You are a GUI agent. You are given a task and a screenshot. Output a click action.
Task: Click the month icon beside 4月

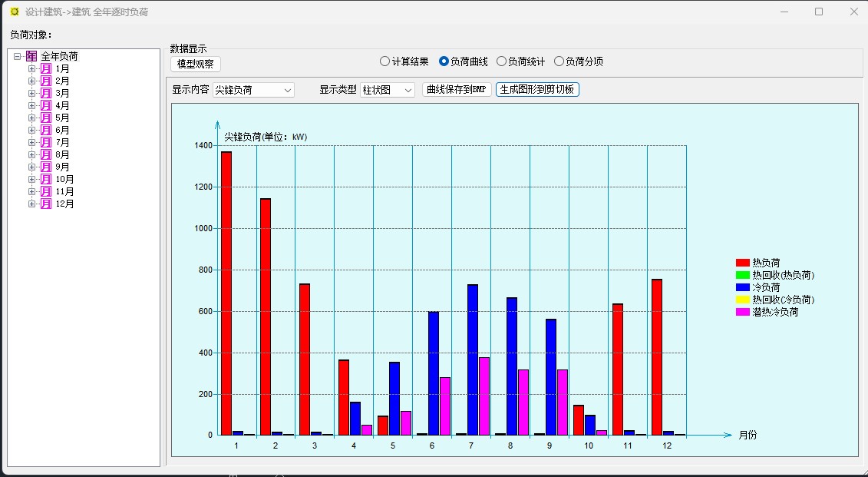[x=46, y=105]
